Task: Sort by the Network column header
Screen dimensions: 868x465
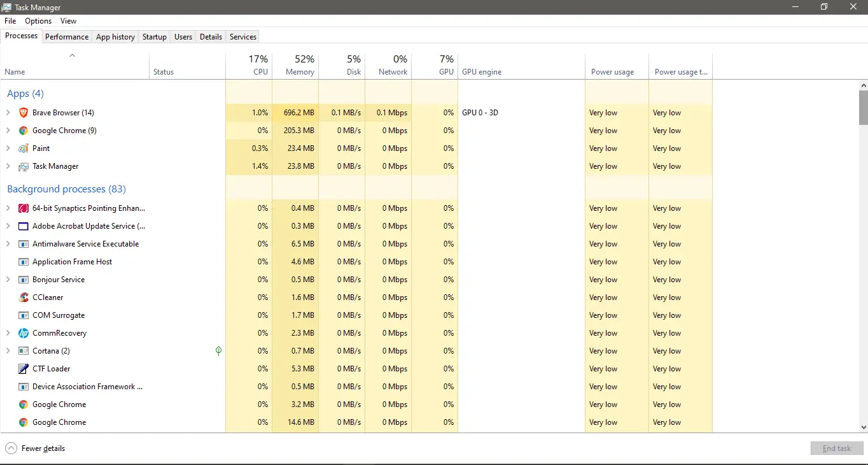Action: point(388,65)
